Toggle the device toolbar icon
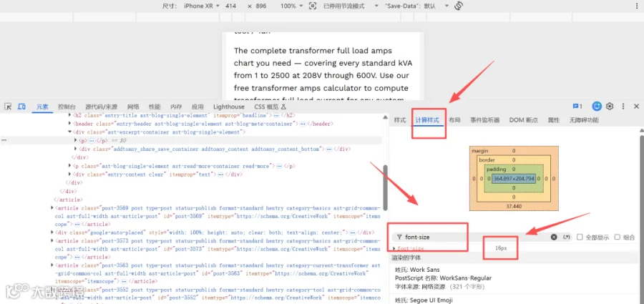Image resolution: width=644 pixels, height=304 pixels. coord(21,107)
